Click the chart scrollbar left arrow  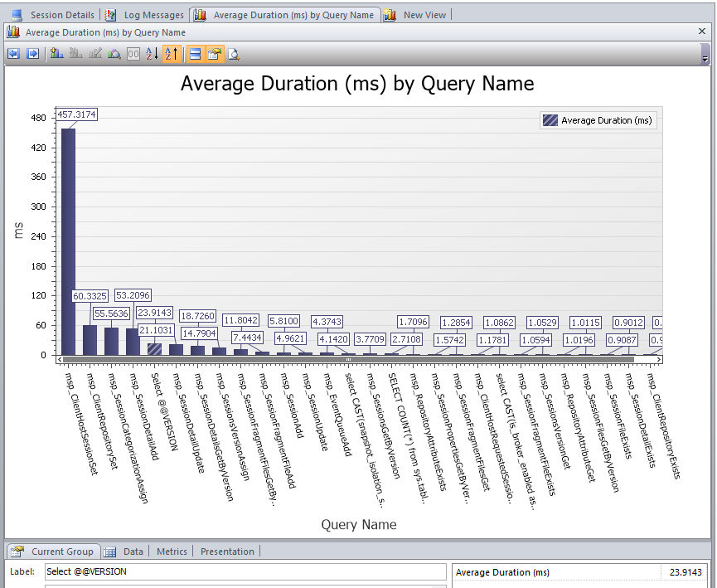tap(60, 360)
